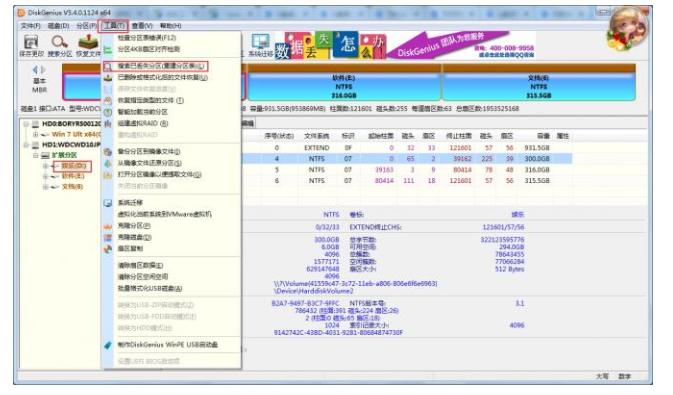Expand the 娱乐(D:) tree node
Viewport: 673px width, 395px height.
pyautogui.click(x=45, y=166)
